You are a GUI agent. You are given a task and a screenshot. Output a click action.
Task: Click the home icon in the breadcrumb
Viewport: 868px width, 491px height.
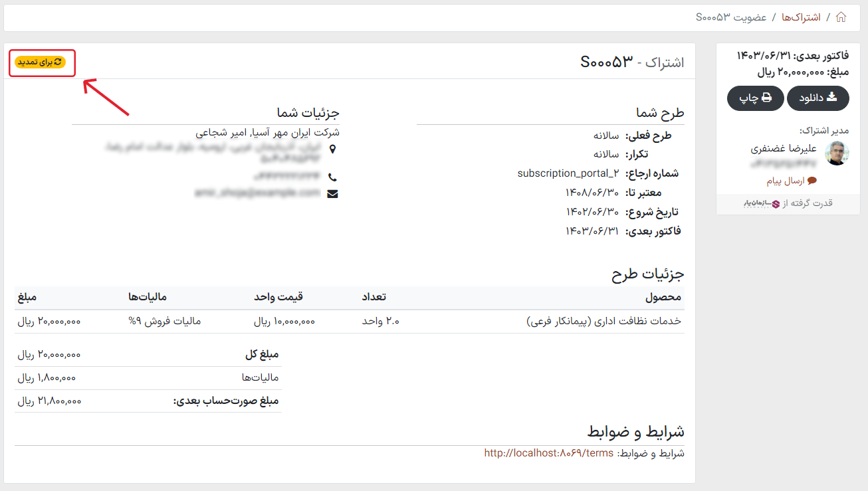click(841, 18)
